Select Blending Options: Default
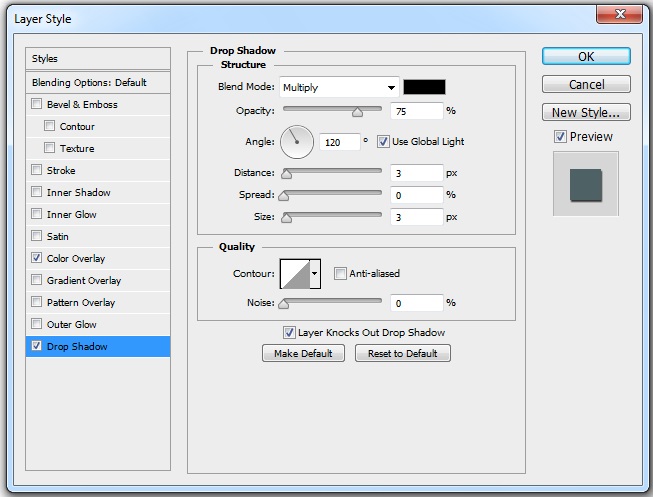The height and width of the screenshot is (497, 653). click(x=98, y=82)
